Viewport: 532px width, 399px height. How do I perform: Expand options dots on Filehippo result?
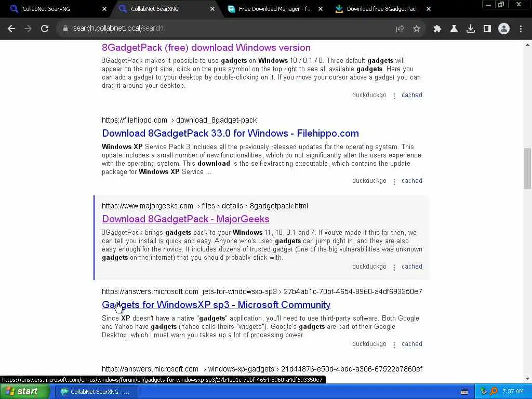point(394,182)
